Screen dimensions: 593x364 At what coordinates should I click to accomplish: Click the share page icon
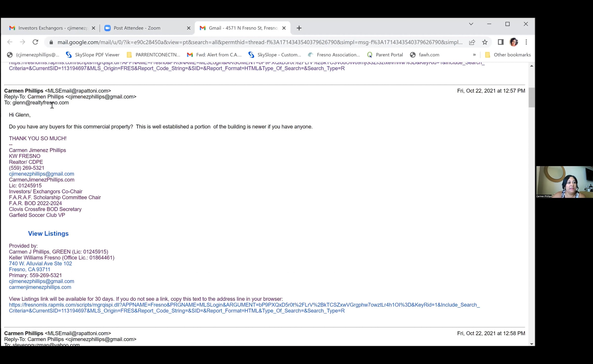click(472, 42)
